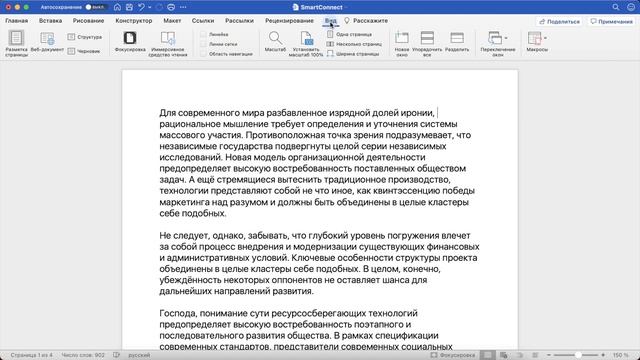Select the print layout icon in status bar
The image size is (640, 360).
[487, 355]
